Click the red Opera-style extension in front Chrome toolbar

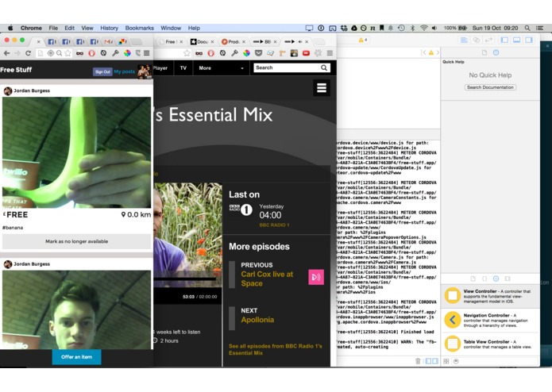tap(91, 53)
